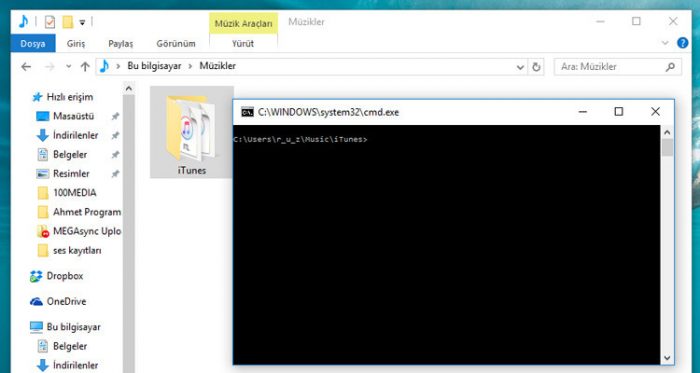Image resolution: width=700 pixels, height=373 pixels.
Task: Open Explorer help with the question mark icon
Action: (683, 43)
